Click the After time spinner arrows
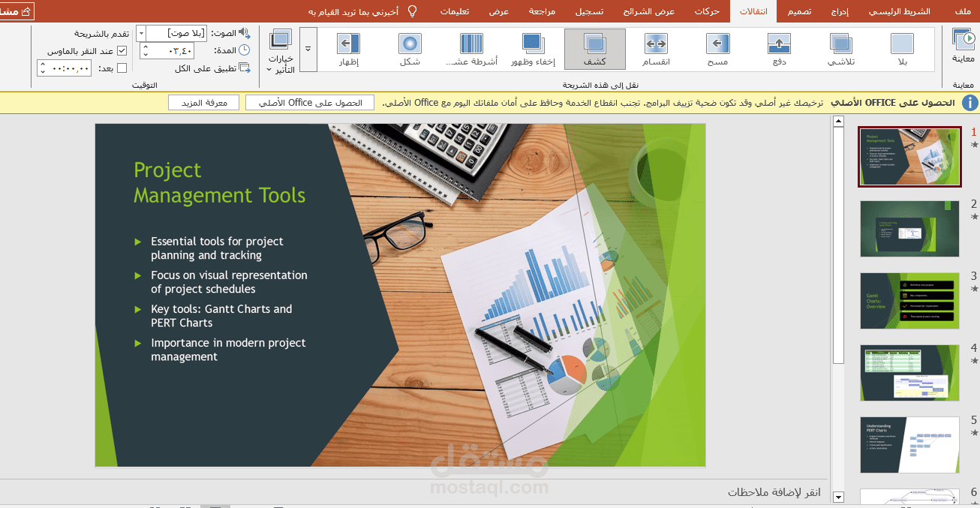This screenshot has height=508, width=980. tap(43, 68)
